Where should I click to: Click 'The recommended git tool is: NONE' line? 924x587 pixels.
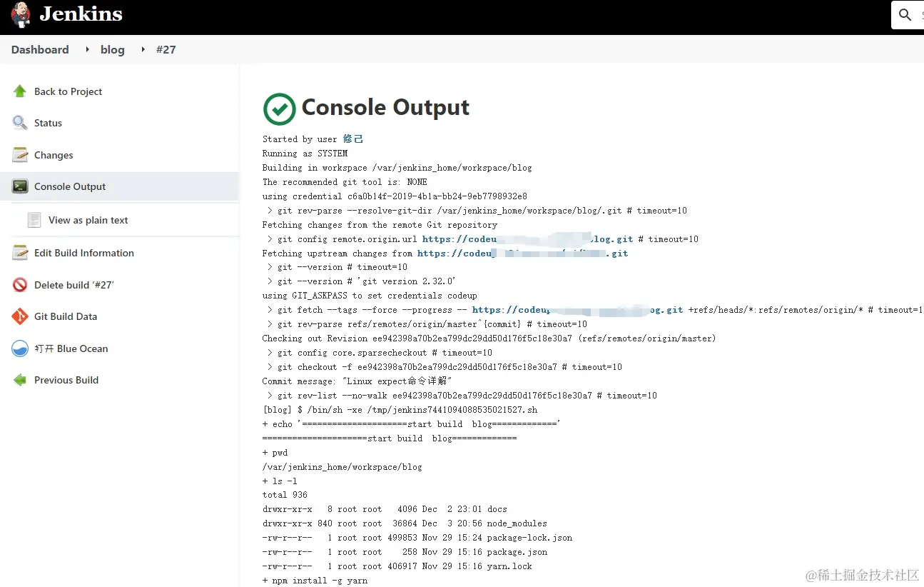tap(345, 182)
